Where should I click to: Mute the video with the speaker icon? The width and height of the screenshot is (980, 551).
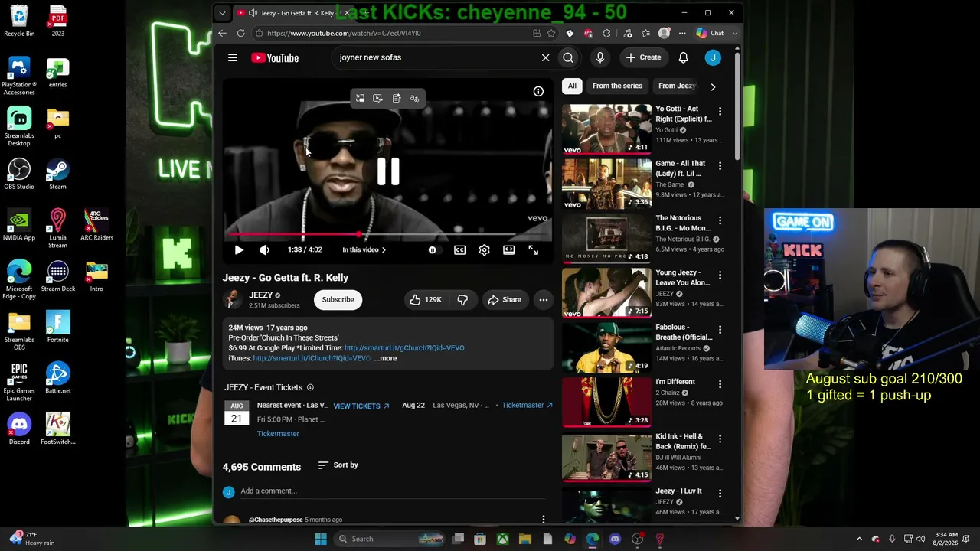point(264,249)
